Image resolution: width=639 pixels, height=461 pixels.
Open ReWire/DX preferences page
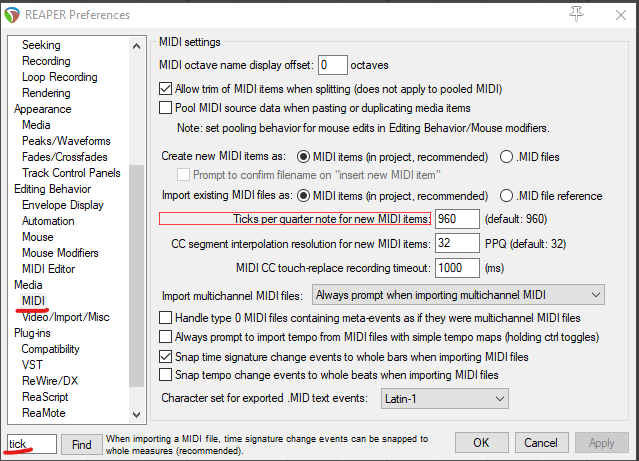pos(50,381)
